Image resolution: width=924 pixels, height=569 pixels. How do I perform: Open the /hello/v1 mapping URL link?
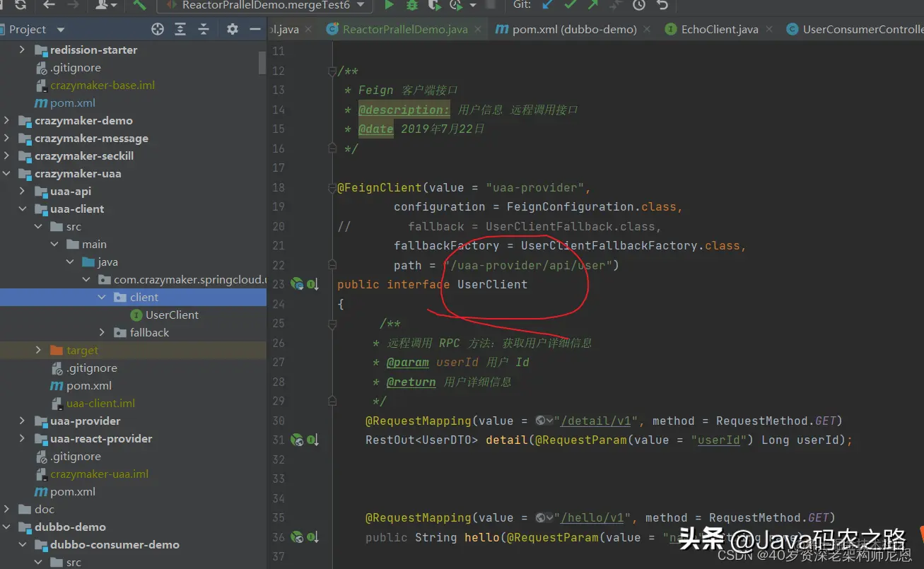pyautogui.click(x=592, y=517)
